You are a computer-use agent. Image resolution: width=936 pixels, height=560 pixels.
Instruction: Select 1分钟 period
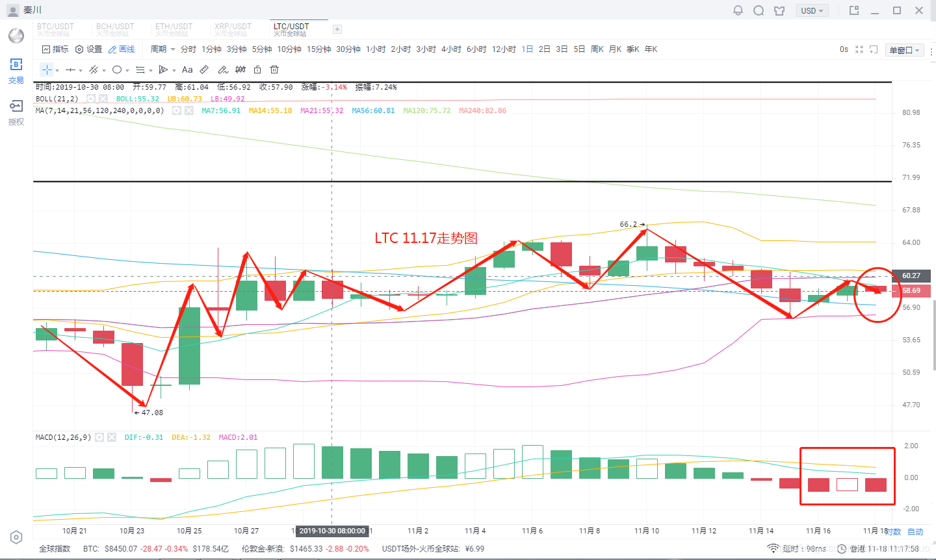point(211,49)
